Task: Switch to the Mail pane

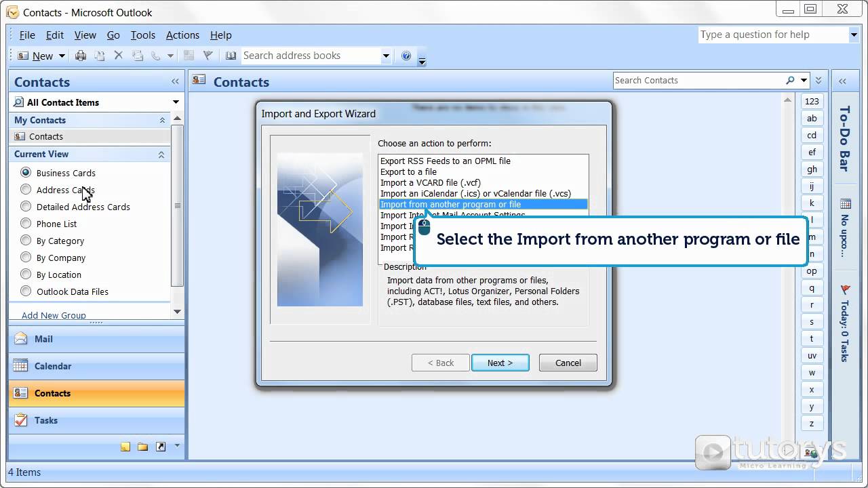Action: 96,339
